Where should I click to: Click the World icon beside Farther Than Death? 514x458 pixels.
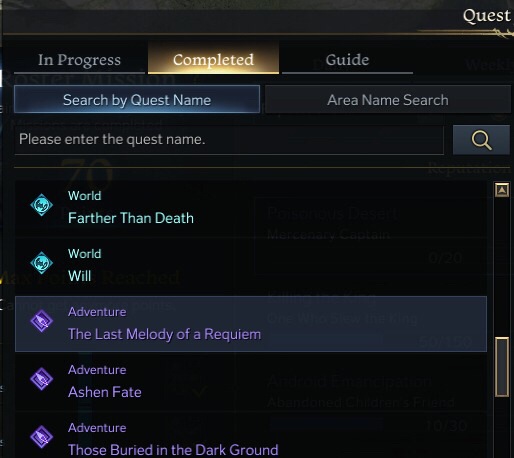click(41, 205)
